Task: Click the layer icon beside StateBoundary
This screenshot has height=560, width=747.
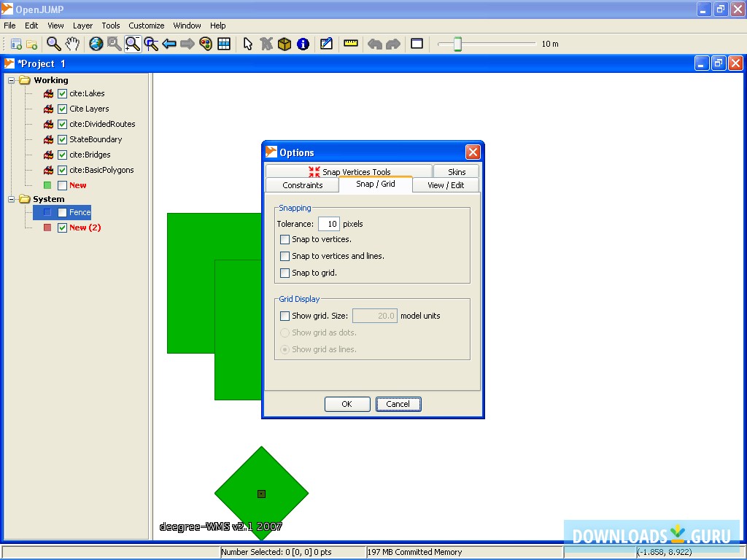Action: pos(48,139)
